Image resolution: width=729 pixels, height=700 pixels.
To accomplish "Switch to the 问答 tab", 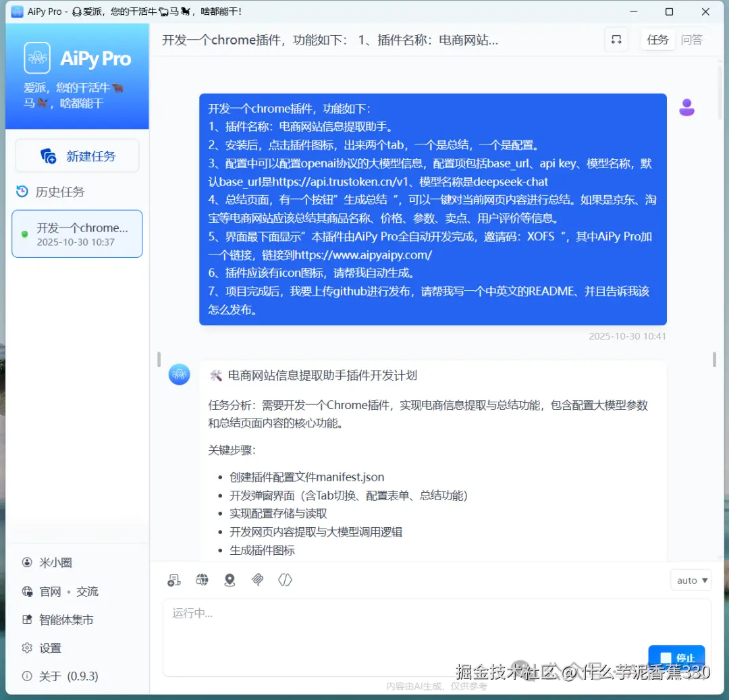I will pos(692,40).
